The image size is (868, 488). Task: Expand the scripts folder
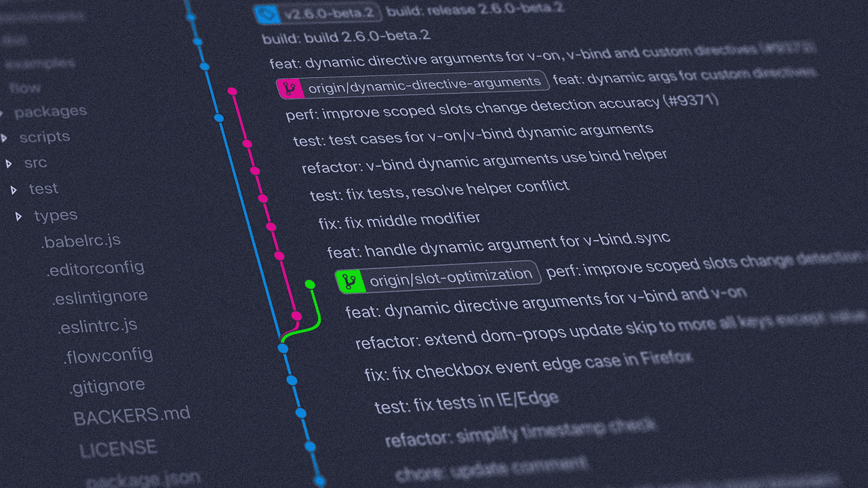coord(5,138)
